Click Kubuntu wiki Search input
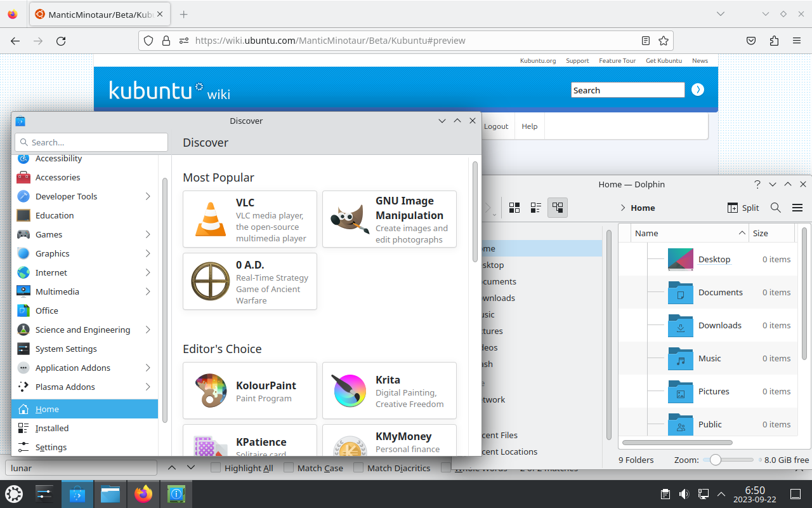This screenshot has height=508, width=812. point(628,90)
